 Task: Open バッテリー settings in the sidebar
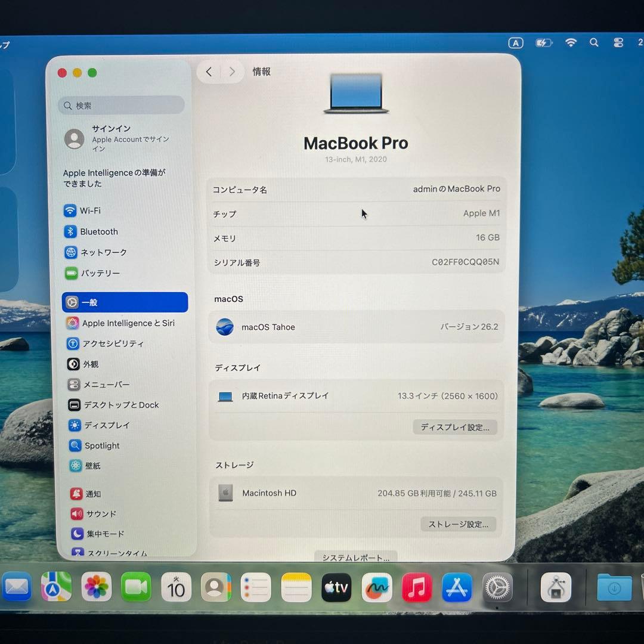pyautogui.click(x=101, y=273)
